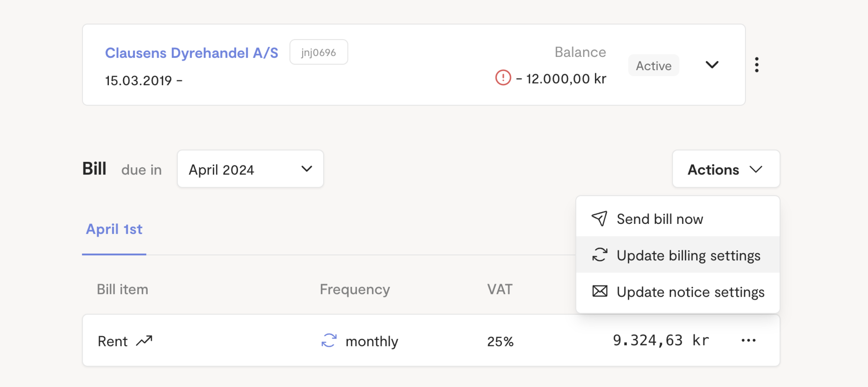The image size is (868, 387).
Task: Open the Clausens Dyrehandel A/S link
Action: (191, 53)
